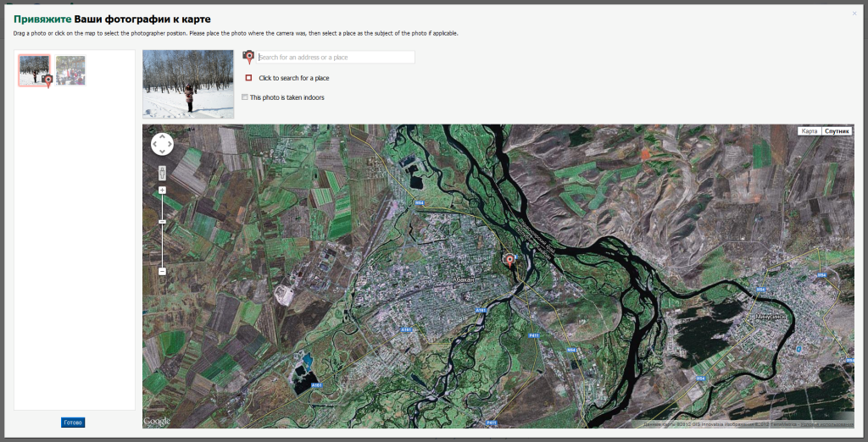Select the Street View pegman icon

point(162,173)
